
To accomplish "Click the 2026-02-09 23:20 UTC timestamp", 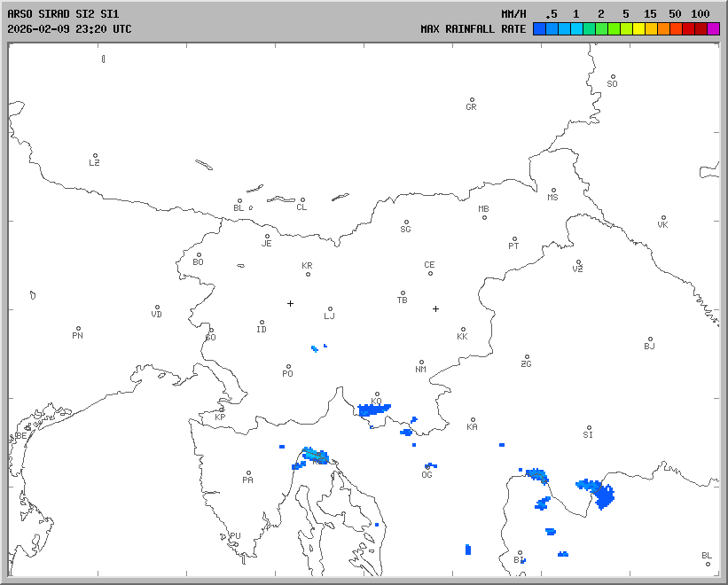I will (x=69, y=29).
